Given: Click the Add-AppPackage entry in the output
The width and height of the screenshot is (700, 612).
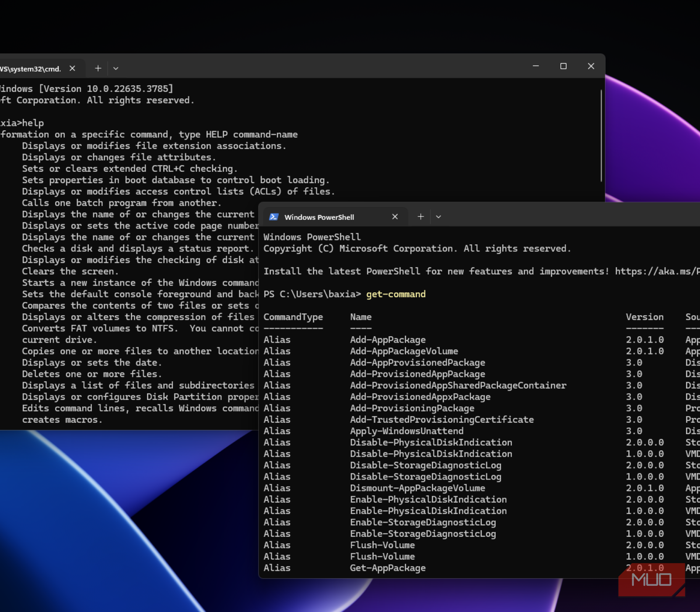Looking at the screenshot, I should (388, 340).
